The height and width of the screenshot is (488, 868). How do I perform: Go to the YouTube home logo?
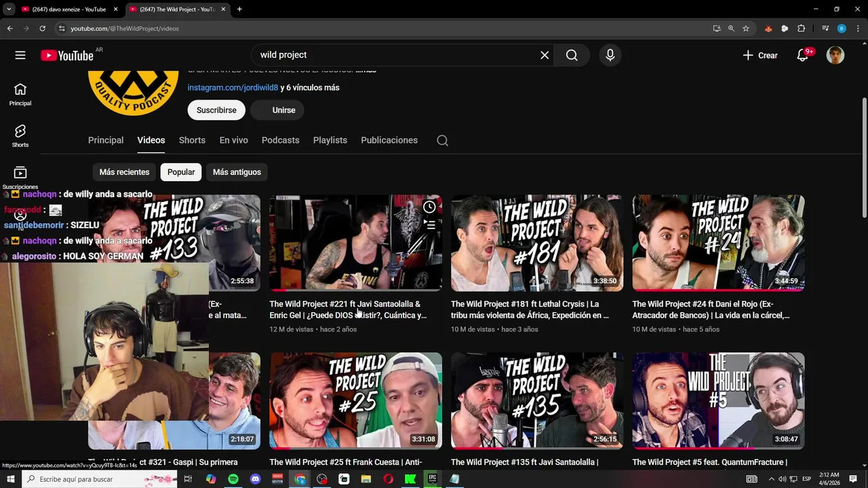(x=67, y=56)
